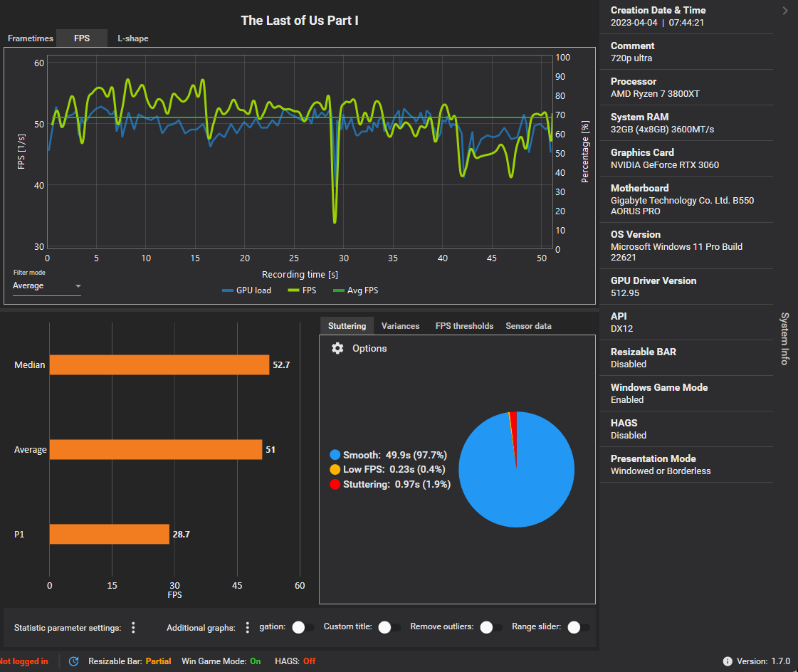The width and height of the screenshot is (798, 672).
Task: Enable the Custom title toggle
Action: (x=389, y=627)
